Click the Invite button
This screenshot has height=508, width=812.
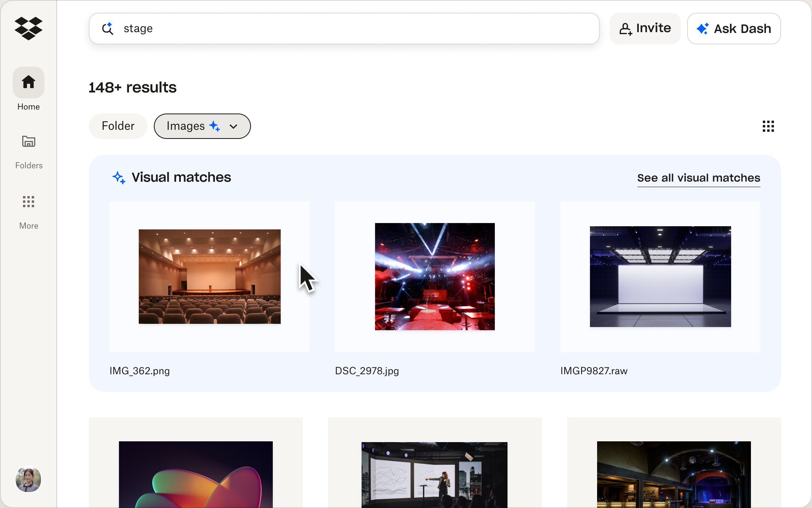point(645,29)
